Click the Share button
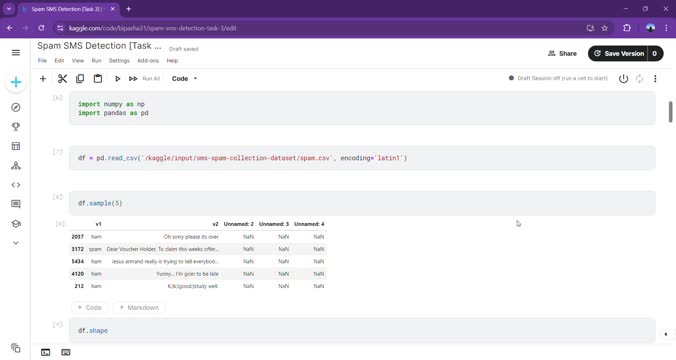Screen dimensions: 676x360 (562, 53)
